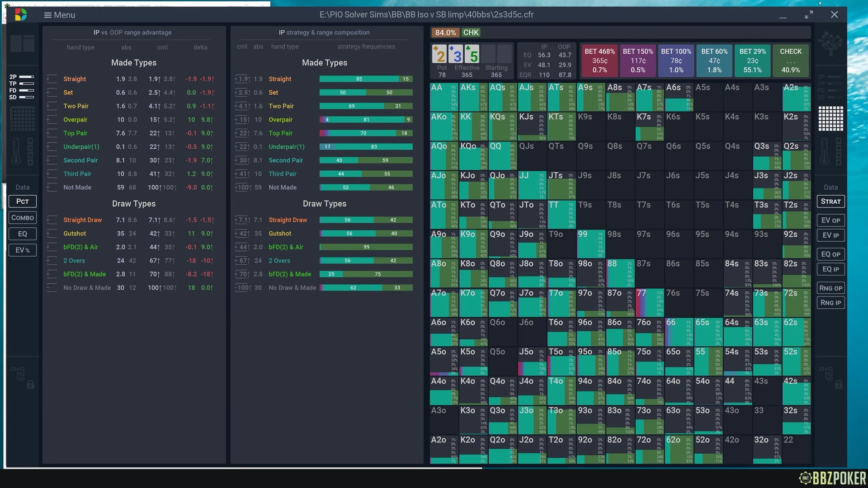Switch data display to COMBO mode
Screen dimensions: 868x488
tap(22, 218)
